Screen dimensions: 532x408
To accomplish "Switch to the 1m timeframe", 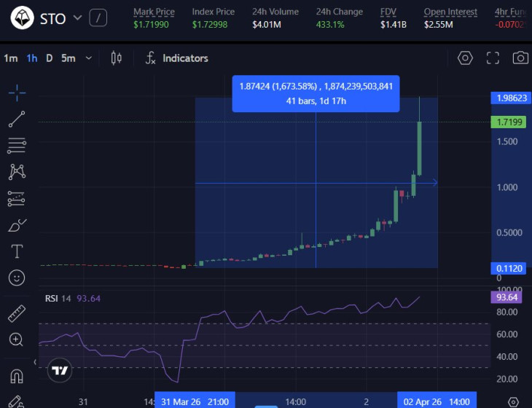I will pyautogui.click(x=10, y=58).
